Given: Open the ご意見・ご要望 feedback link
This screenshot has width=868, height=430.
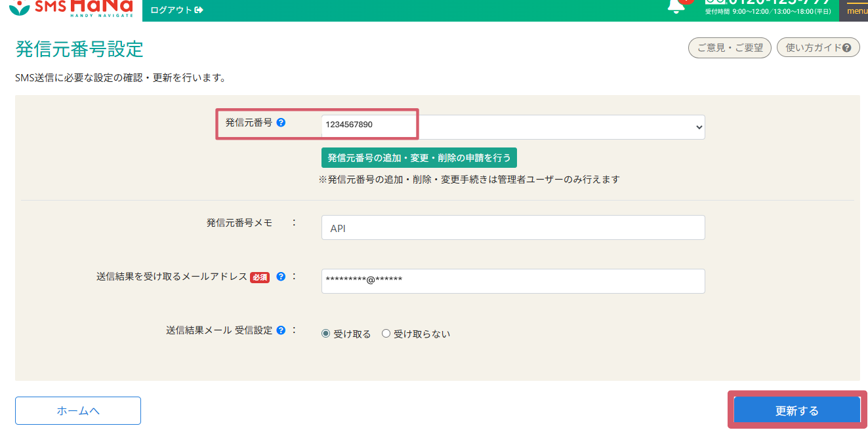Looking at the screenshot, I should point(730,47).
